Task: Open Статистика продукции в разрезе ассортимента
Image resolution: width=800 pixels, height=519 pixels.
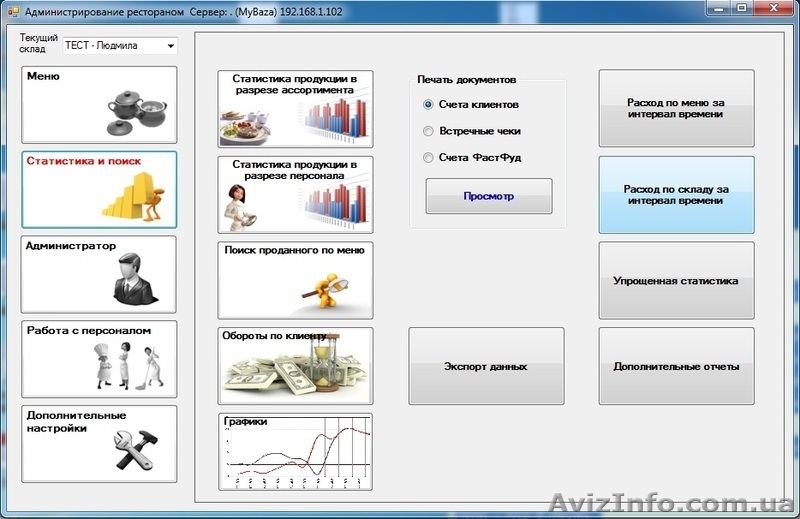Action: 295,109
